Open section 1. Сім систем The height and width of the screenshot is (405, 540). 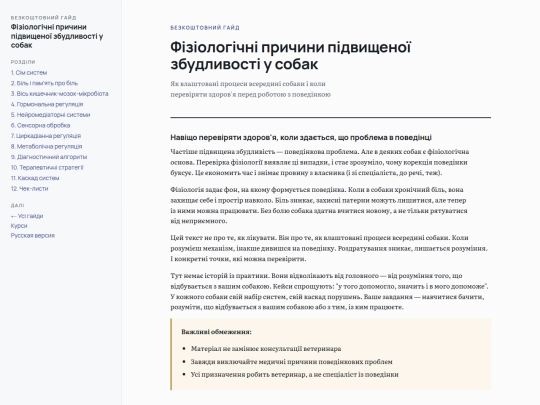point(29,73)
